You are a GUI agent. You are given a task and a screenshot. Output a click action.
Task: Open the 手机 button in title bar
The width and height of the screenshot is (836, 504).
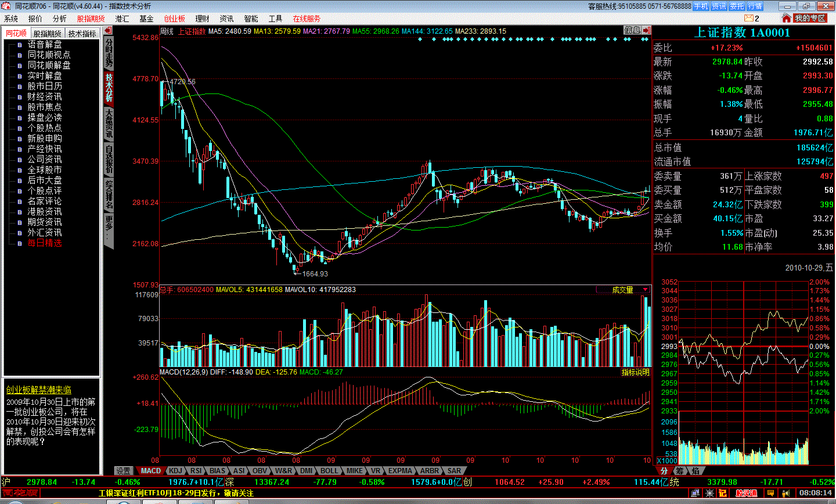[701, 6]
